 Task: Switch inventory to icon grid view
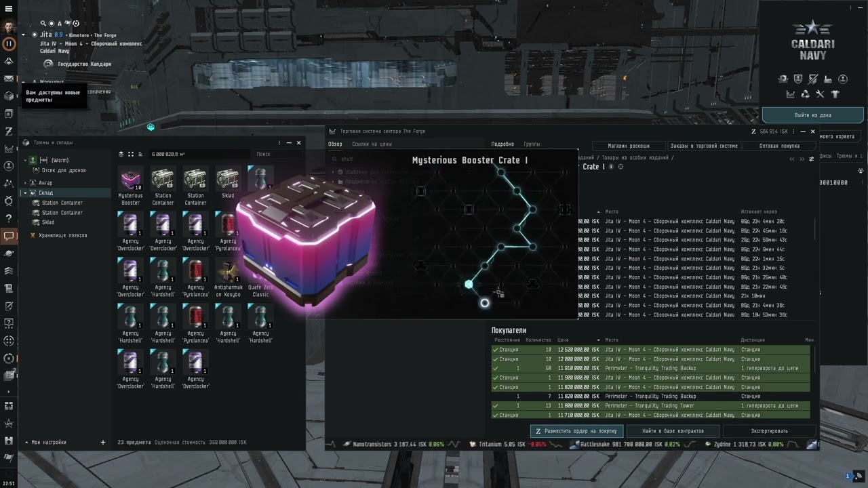click(131, 154)
